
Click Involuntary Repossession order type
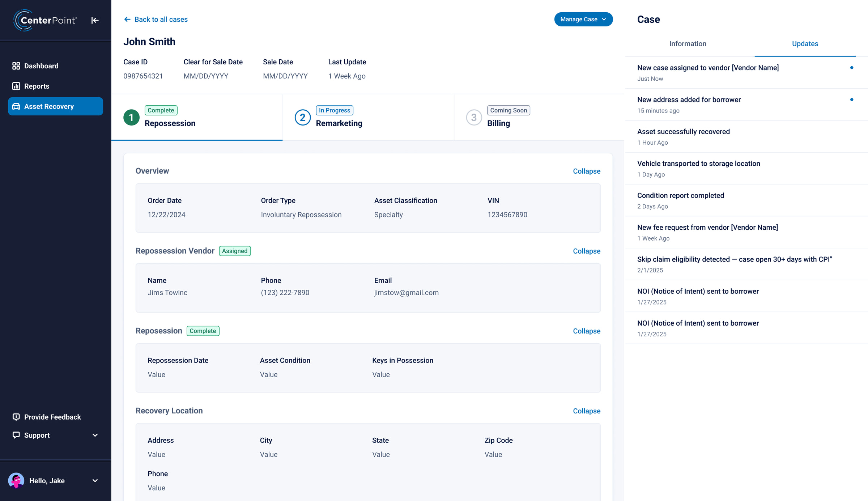pyautogui.click(x=301, y=215)
